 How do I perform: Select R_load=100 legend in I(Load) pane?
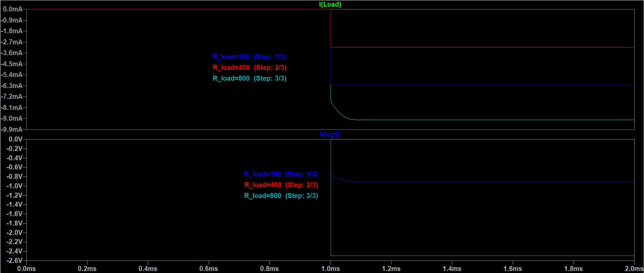[249, 57]
